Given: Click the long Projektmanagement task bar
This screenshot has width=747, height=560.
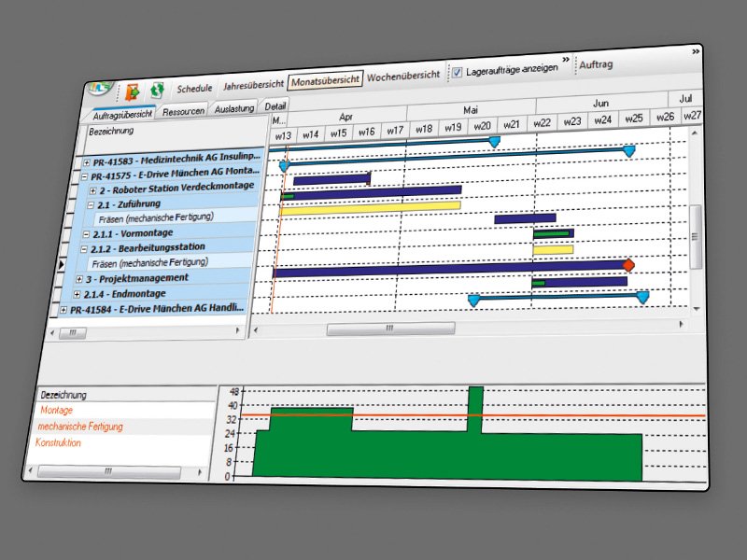Looking at the screenshot, I should point(448,269).
